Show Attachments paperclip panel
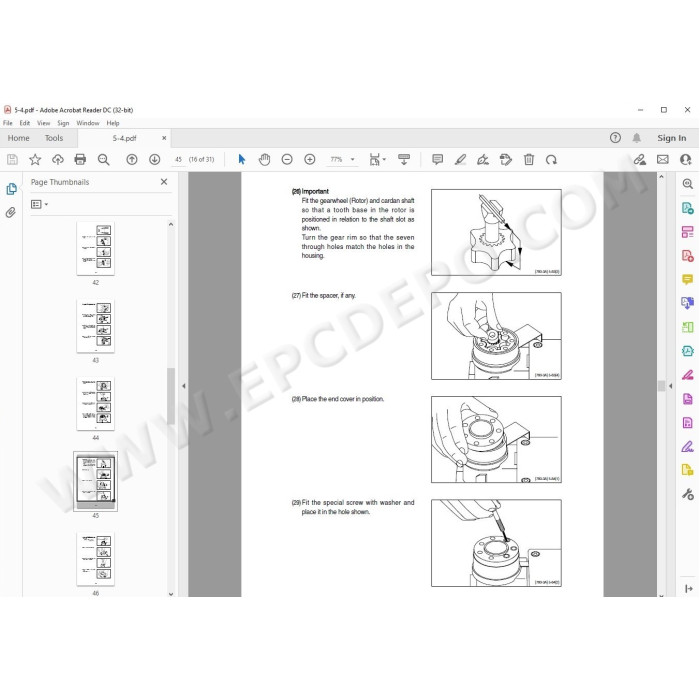 pyautogui.click(x=11, y=212)
